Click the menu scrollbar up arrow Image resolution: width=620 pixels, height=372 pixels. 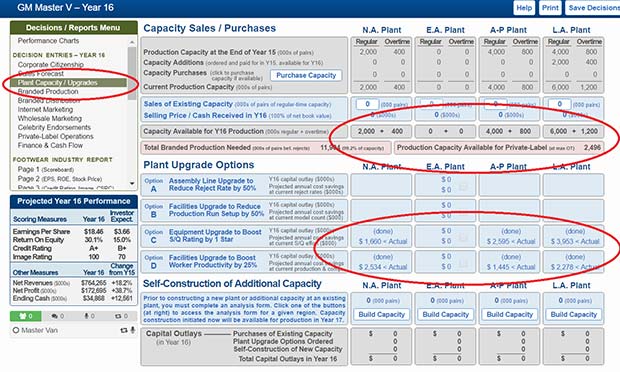[132, 42]
